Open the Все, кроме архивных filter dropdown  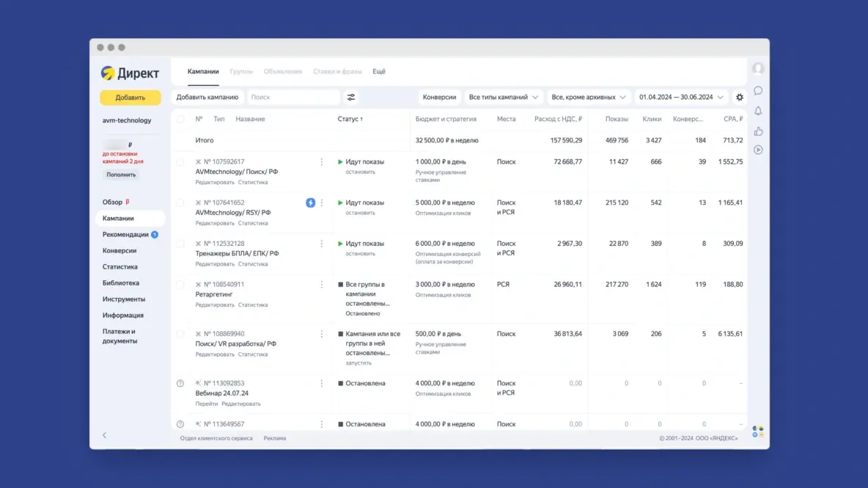(589, 97)
